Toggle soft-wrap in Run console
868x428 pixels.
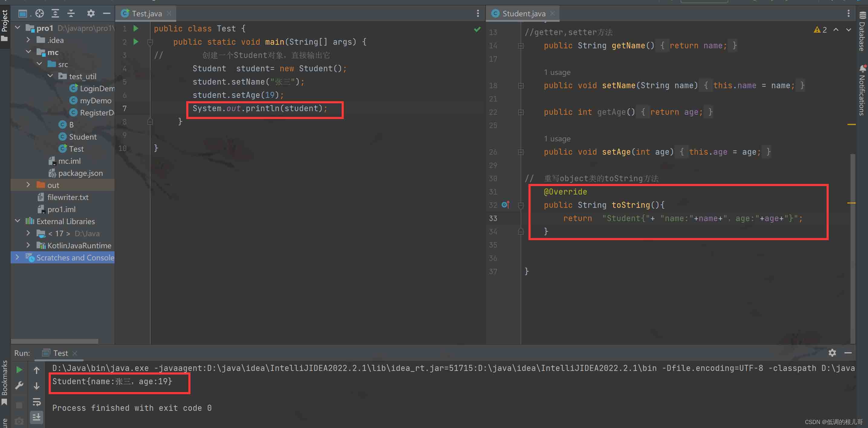pyautogui.click(x=36, y=402)
